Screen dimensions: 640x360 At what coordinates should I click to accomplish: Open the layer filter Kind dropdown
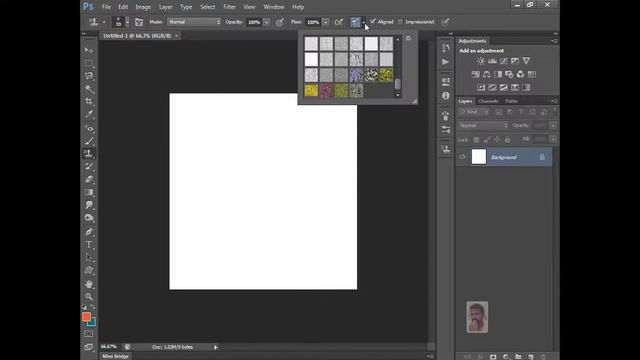(474, 112)
